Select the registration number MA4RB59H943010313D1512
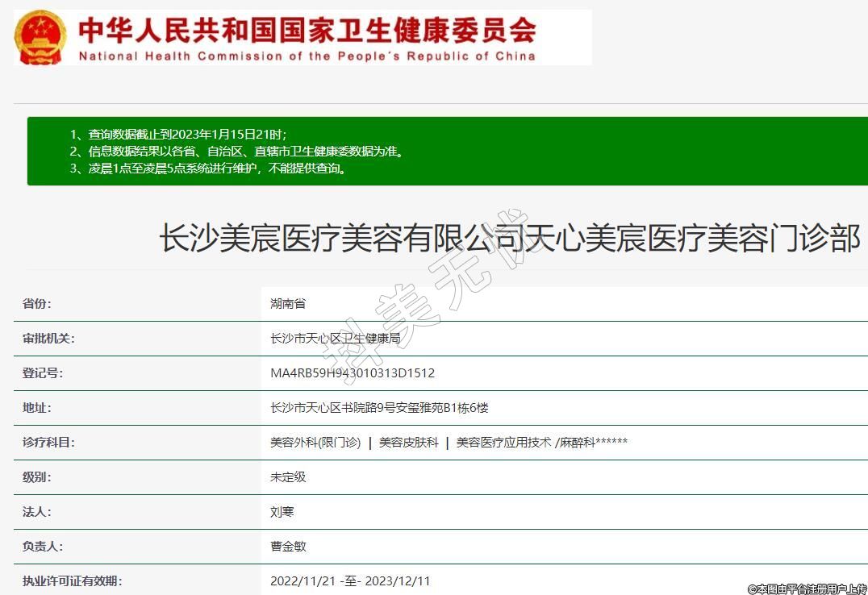This screenshot has height=595, width=868. 353,373
